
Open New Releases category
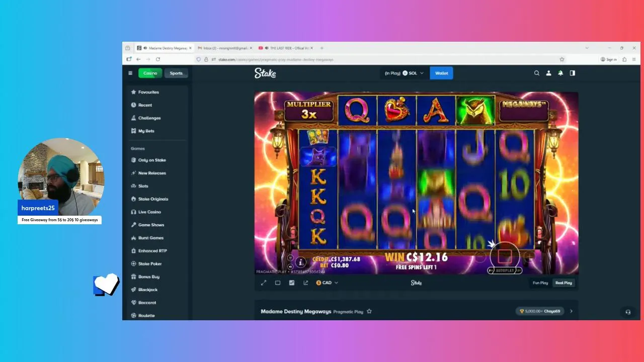pyautogui.click(x=156, y=173)
